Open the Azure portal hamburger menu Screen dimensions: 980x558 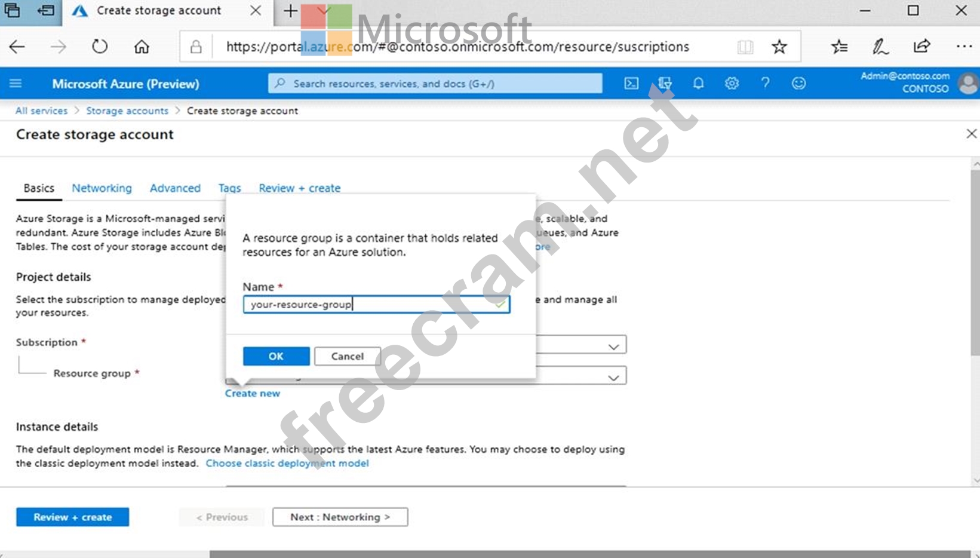[16, 84]
